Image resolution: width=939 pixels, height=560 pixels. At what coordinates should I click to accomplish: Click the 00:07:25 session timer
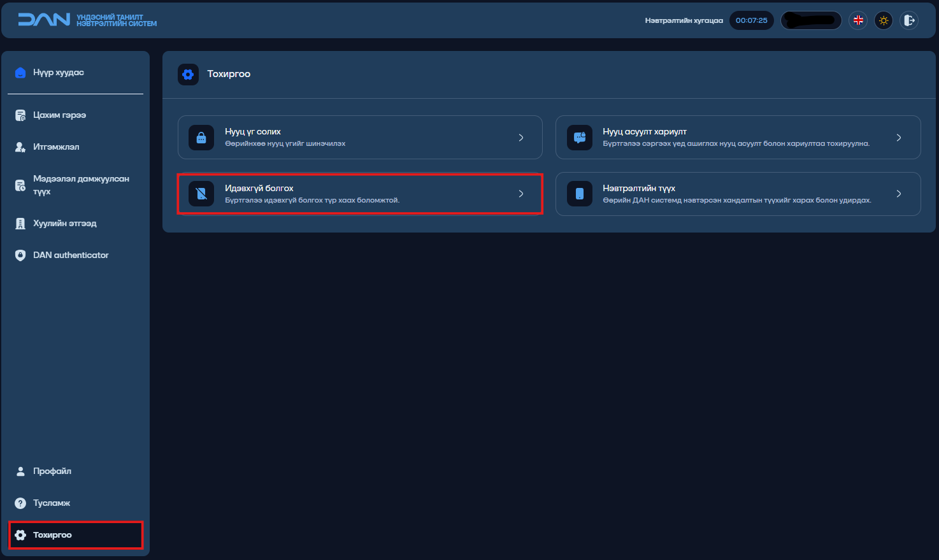click(752, 20)
